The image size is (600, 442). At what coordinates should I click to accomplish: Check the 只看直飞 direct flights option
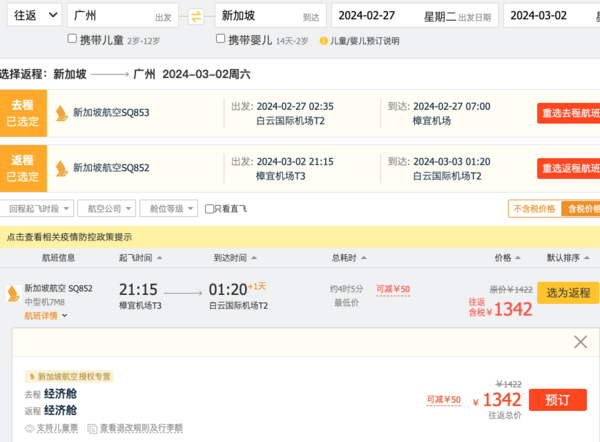[209, 209]
